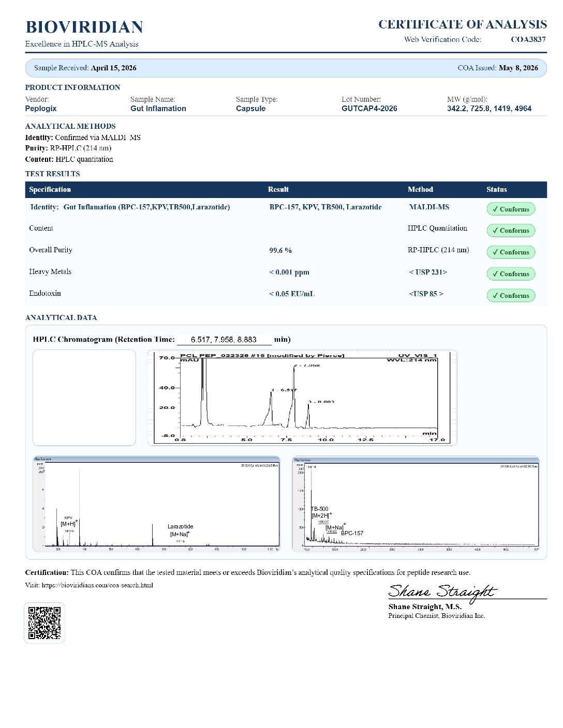
Task: Click the lot number GUTCAP4-2026
Action: tap(369, 109)
